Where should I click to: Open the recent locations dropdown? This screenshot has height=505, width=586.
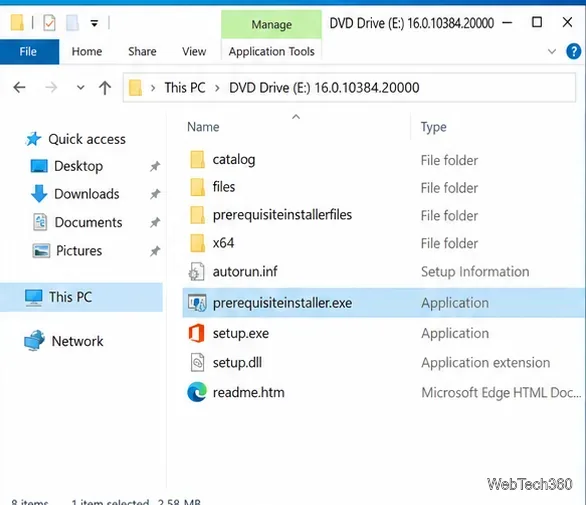(80, 88)
